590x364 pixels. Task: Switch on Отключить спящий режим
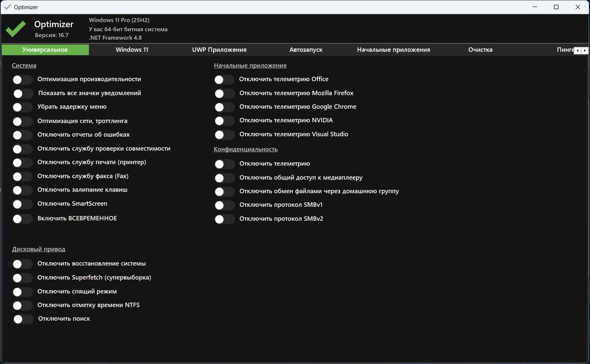23,292
